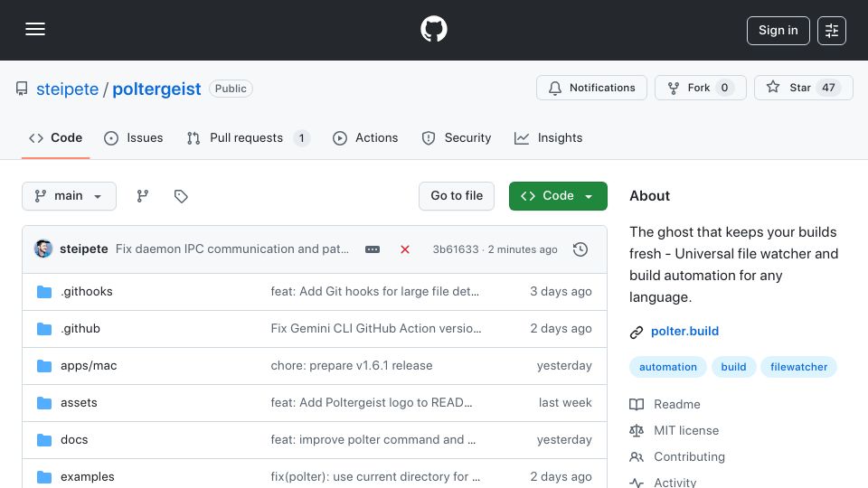Open the Security tab
The height and width of the screenshot is (488, 868).
[456, 137]
